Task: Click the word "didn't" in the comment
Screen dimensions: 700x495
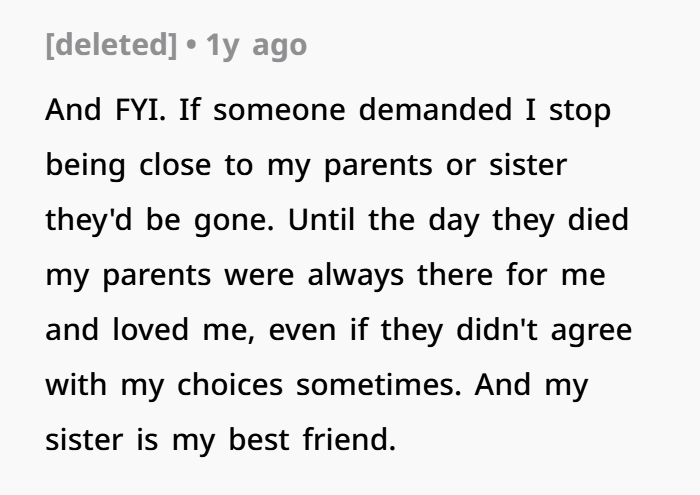Action: pos(497,329)
